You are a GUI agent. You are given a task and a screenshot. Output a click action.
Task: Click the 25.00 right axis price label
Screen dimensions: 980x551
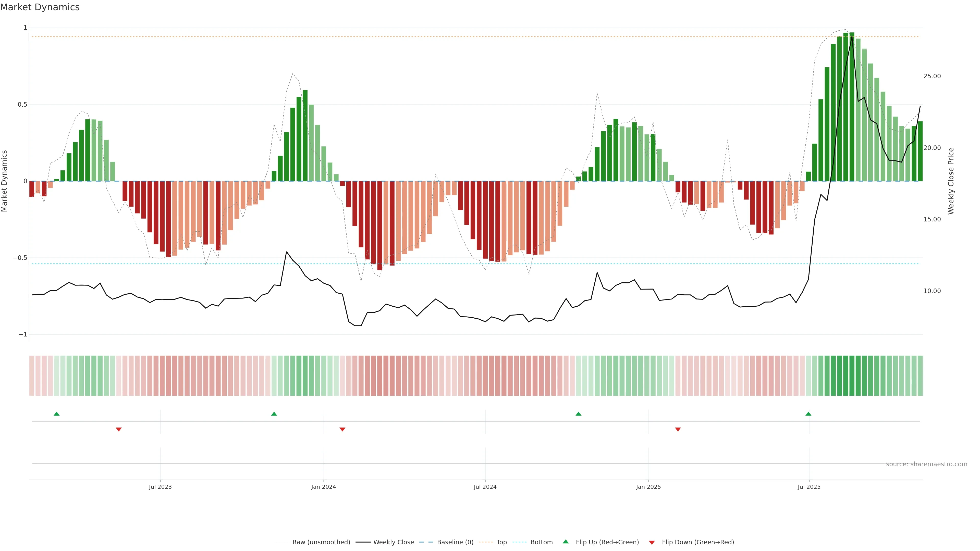point(932,76)
